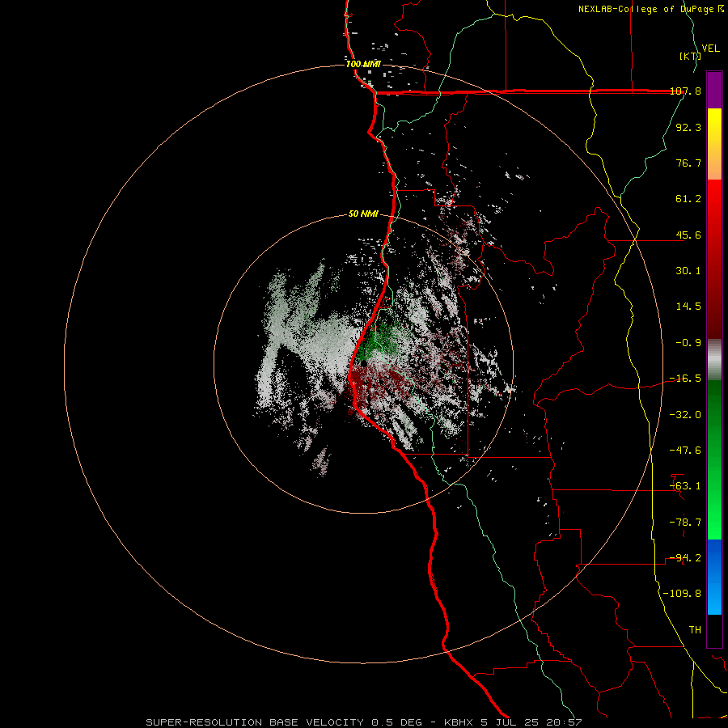Viewport: 728px width, 728px height.
Task: Click the 100 NMI range ring label
Action: (363, 64)
